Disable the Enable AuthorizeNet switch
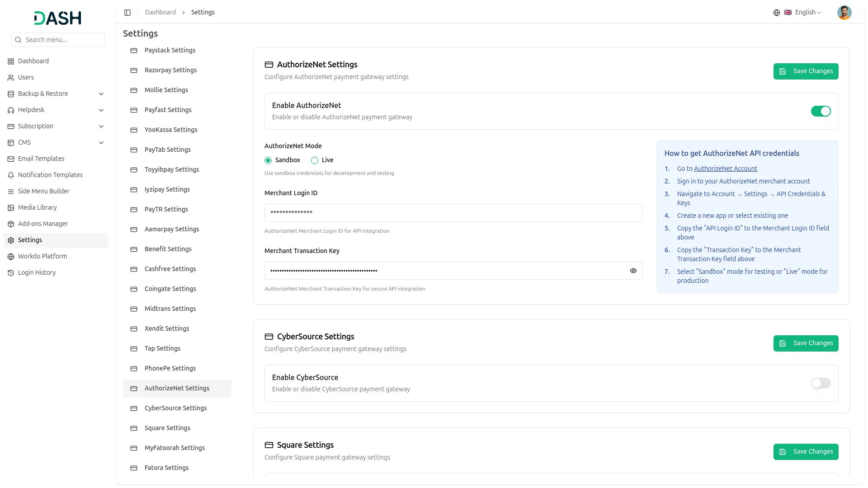The height and width of the screenshot is (488, 868). point(821,111)
